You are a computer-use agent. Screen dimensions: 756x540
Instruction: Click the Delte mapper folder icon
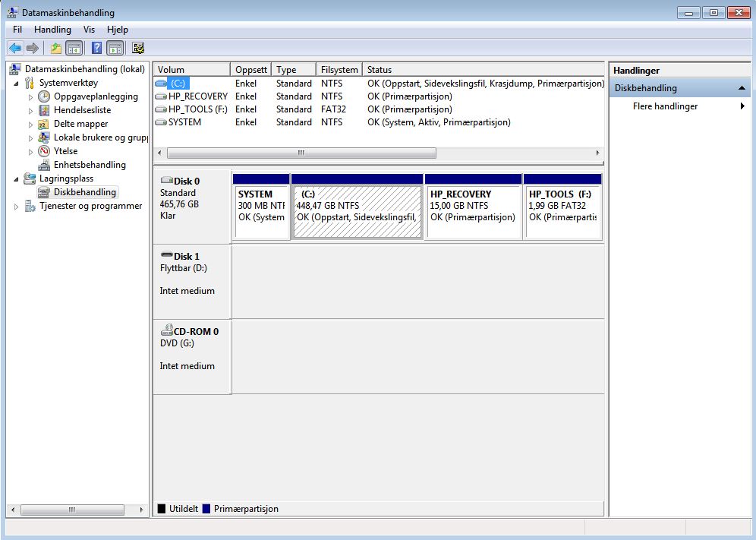click(43, 124)
